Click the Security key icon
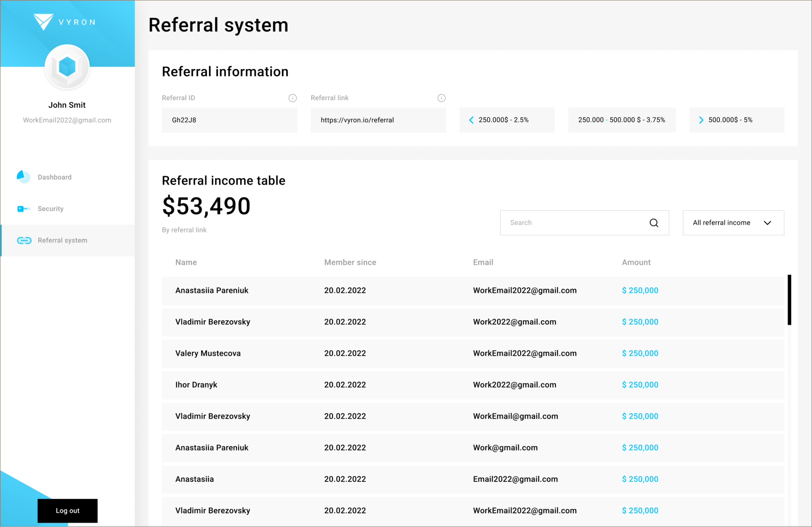 pyautogui.click(x=23, y=209)
